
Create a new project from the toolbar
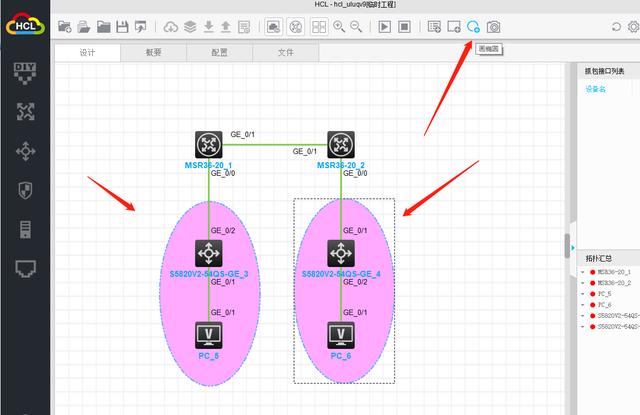tap(64, 27)
